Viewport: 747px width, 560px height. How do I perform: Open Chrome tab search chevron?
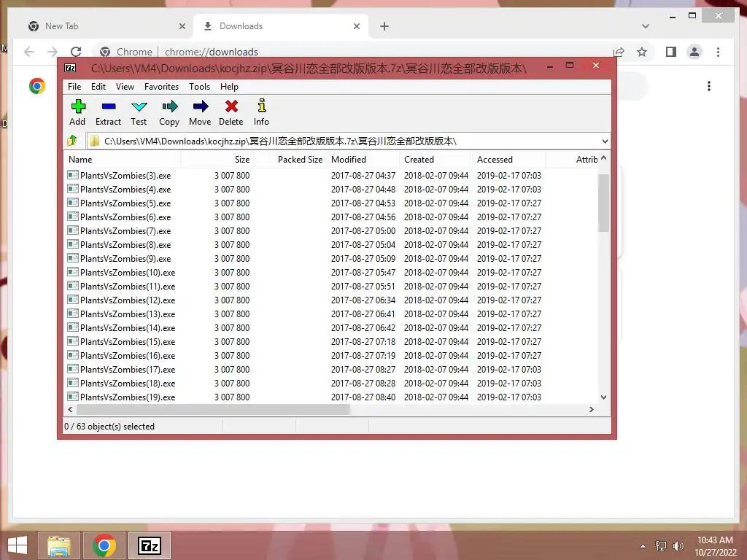point(646,26)
